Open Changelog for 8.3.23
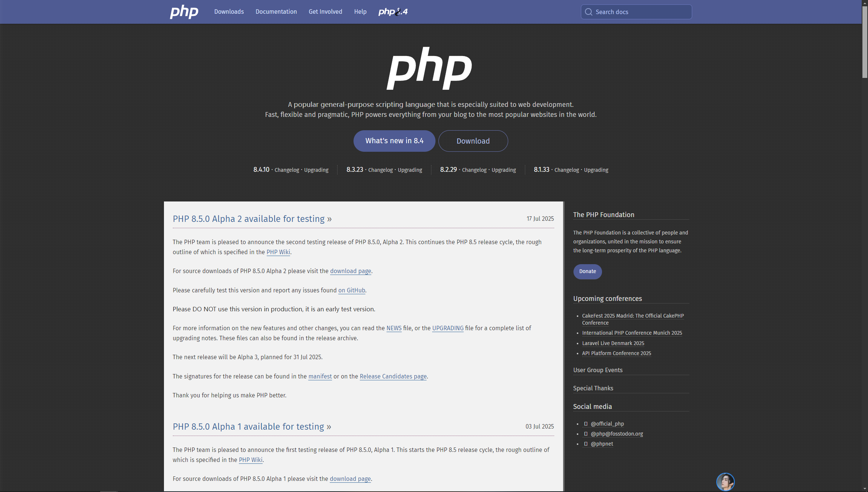The image size is (868, 492). pyautogui.click(x=381, y=170)
